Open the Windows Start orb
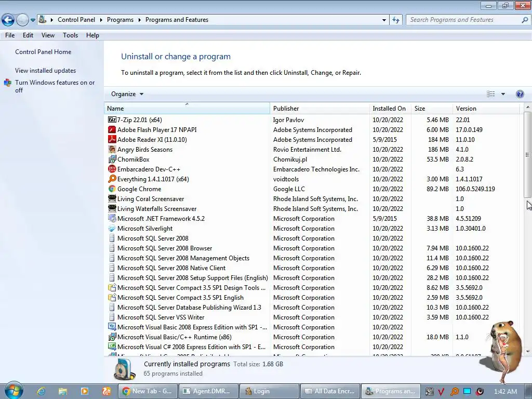 [x=14, y=391]
